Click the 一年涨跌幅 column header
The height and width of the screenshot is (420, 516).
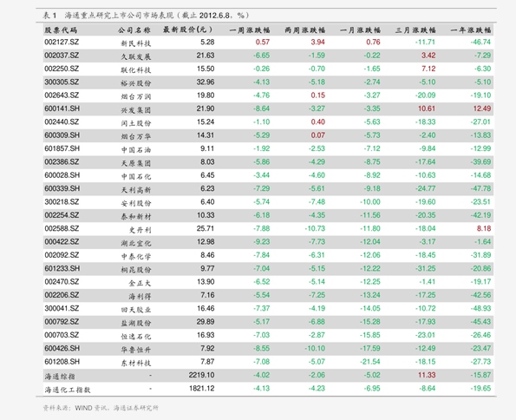(471, 30)
